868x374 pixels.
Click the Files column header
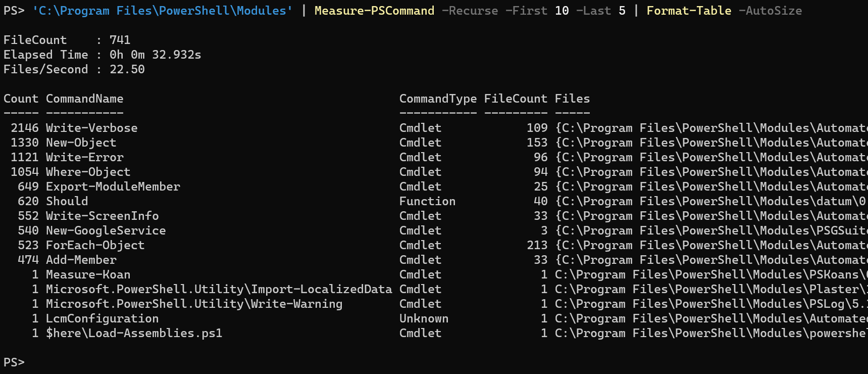click(572, 99)
